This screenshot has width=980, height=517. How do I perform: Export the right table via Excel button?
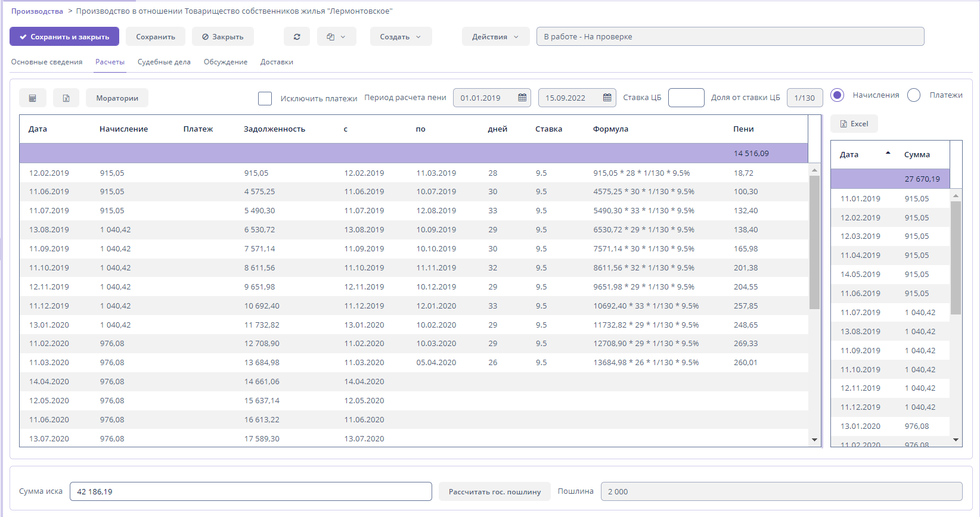(x=854, y=124)
